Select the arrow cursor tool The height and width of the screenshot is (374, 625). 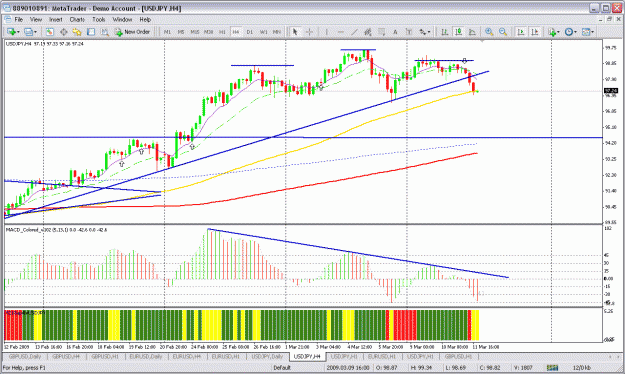(295, 32)
